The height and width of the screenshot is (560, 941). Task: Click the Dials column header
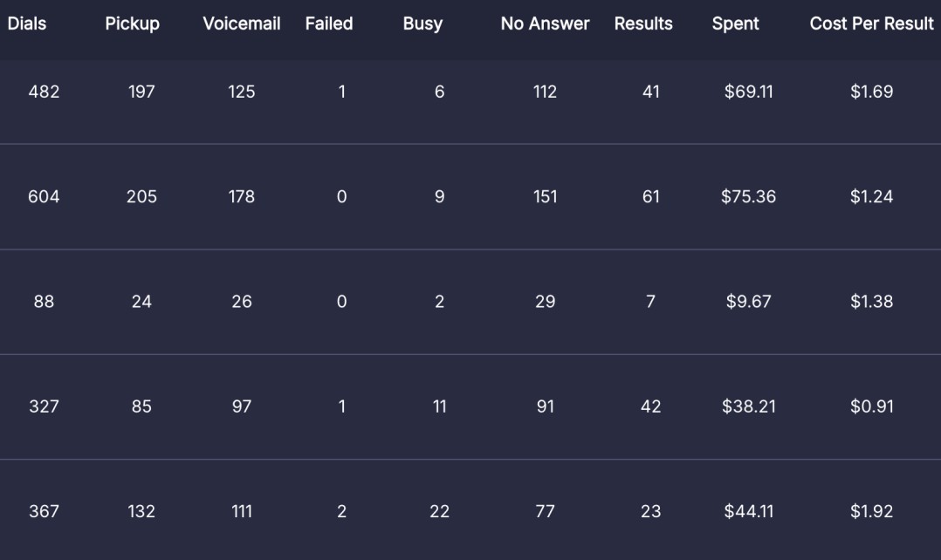coord(27,24)
